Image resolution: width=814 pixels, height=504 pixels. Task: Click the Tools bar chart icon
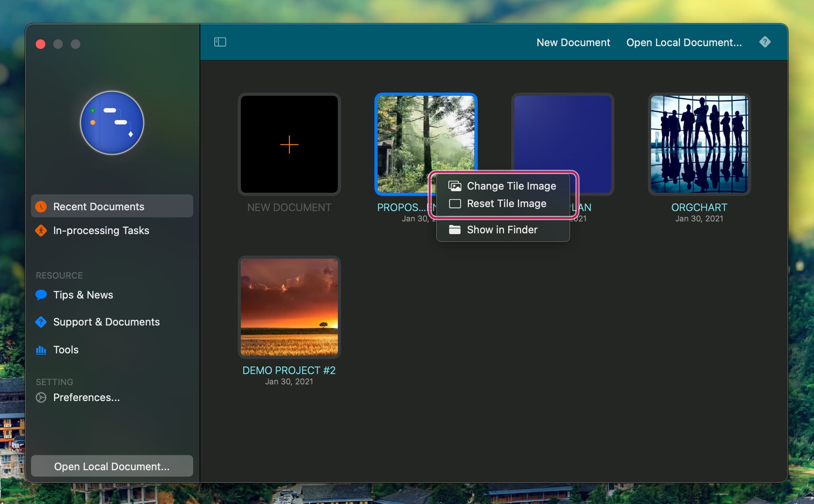pyautogui.click(x=41, y=350)
